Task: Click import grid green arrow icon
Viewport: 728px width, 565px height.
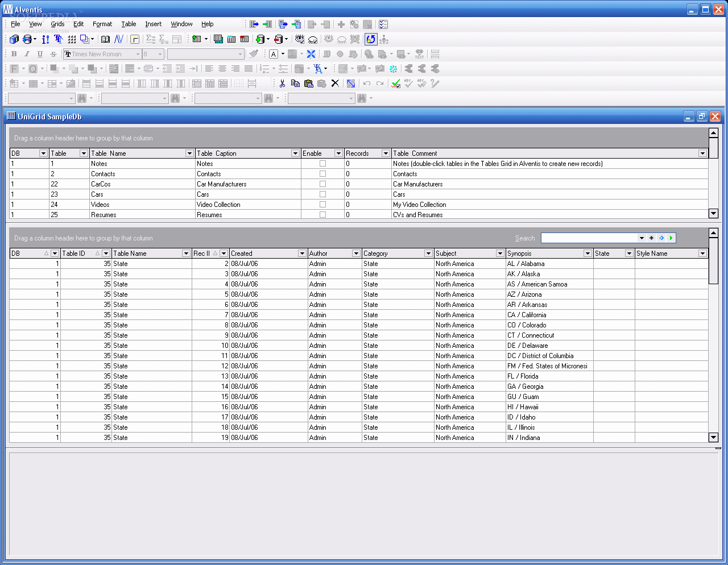Action: tap(267, 24)
